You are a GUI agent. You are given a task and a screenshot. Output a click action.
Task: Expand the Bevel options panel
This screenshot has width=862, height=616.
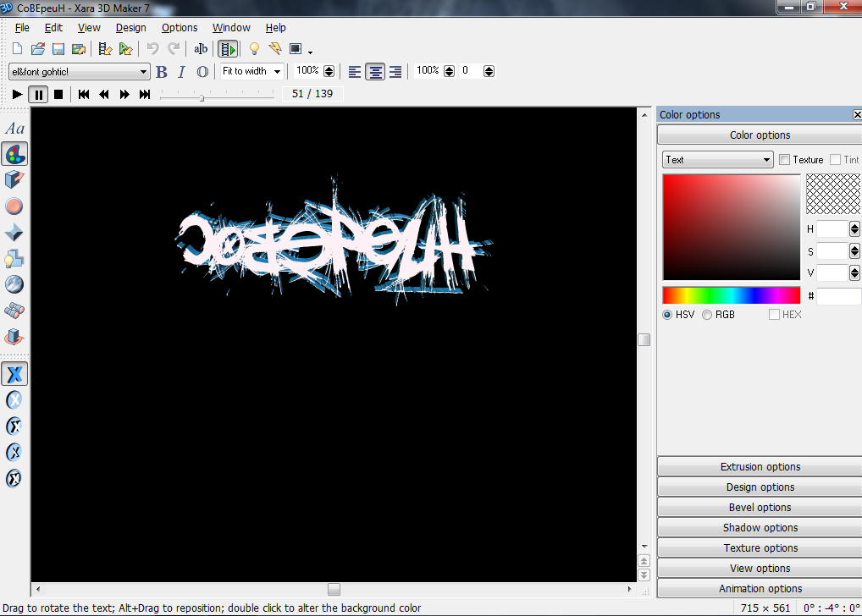(760, 508)
